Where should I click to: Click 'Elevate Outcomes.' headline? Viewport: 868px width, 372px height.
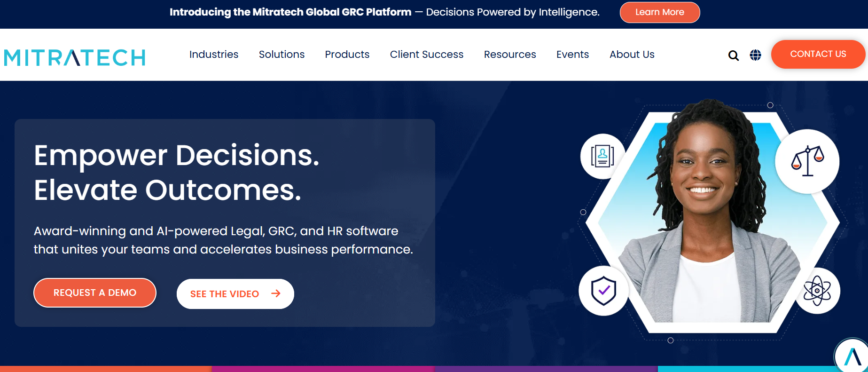[x=167, y=190]
